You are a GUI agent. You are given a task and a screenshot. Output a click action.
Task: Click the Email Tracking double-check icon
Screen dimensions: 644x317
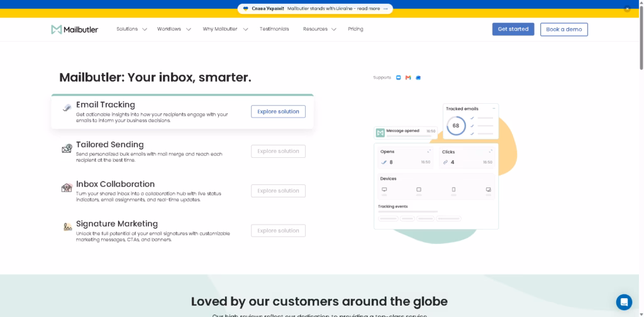67,108
